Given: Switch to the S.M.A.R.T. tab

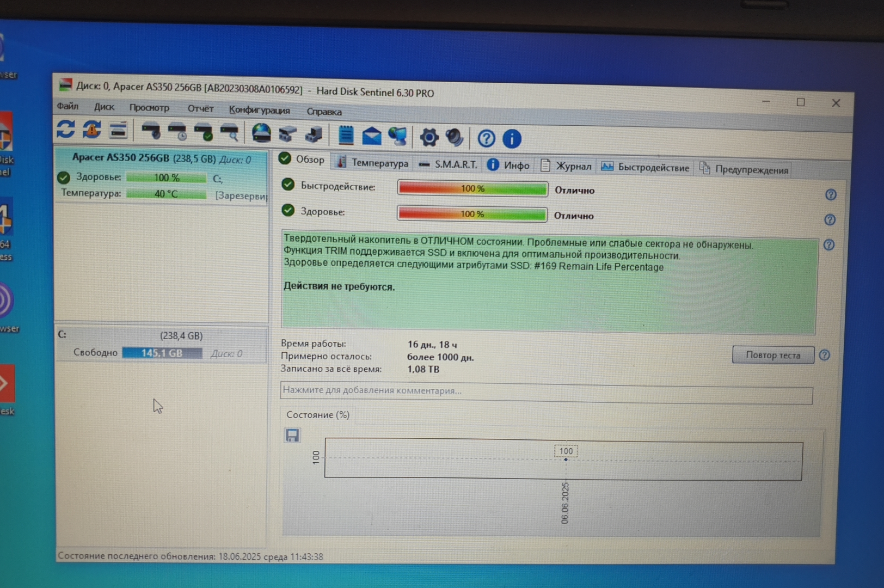Looking at the screenshot, I should point(449,164).
